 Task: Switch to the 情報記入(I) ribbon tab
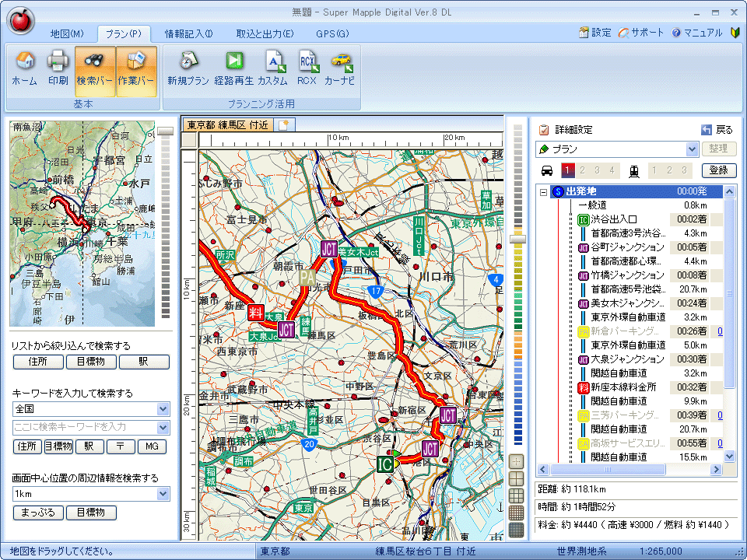[x=188, y=33]
